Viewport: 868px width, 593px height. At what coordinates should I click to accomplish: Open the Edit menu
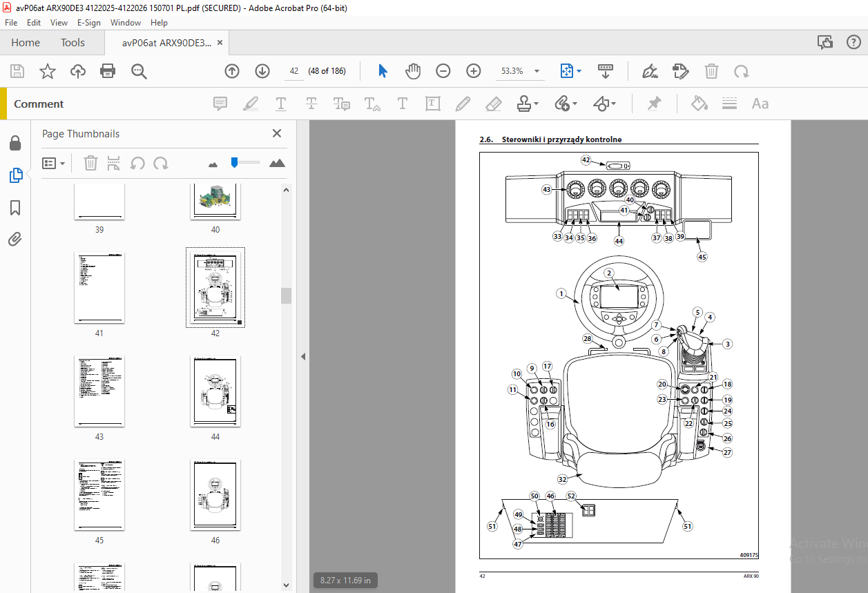point(34,23)
